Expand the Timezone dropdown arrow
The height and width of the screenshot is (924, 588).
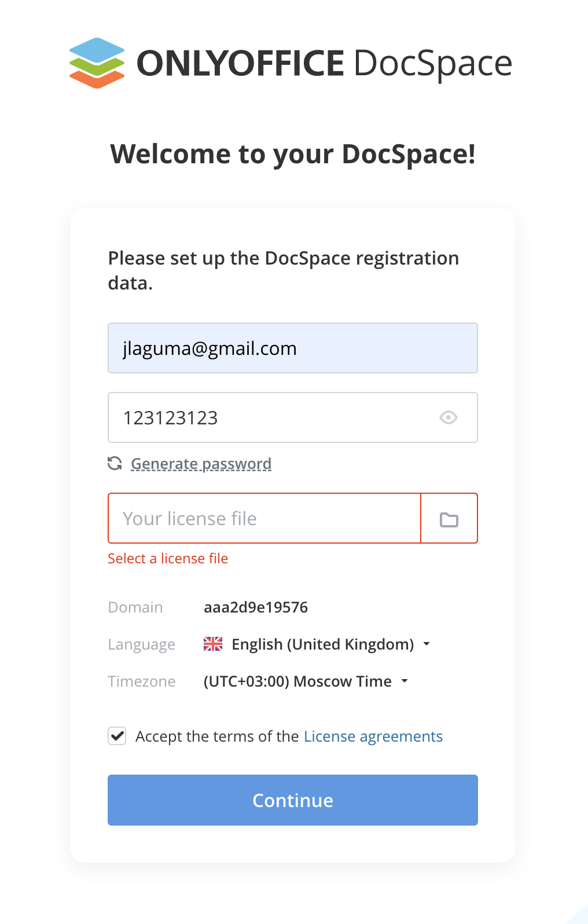[405, 681]
